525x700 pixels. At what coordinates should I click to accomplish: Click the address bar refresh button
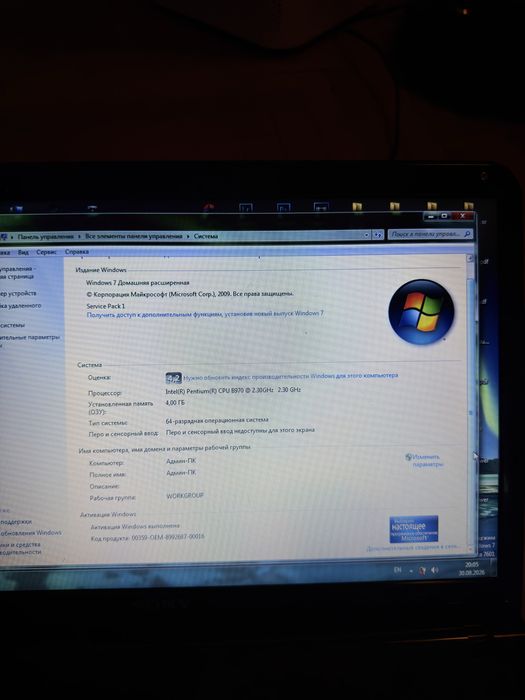tap(378, 235)
